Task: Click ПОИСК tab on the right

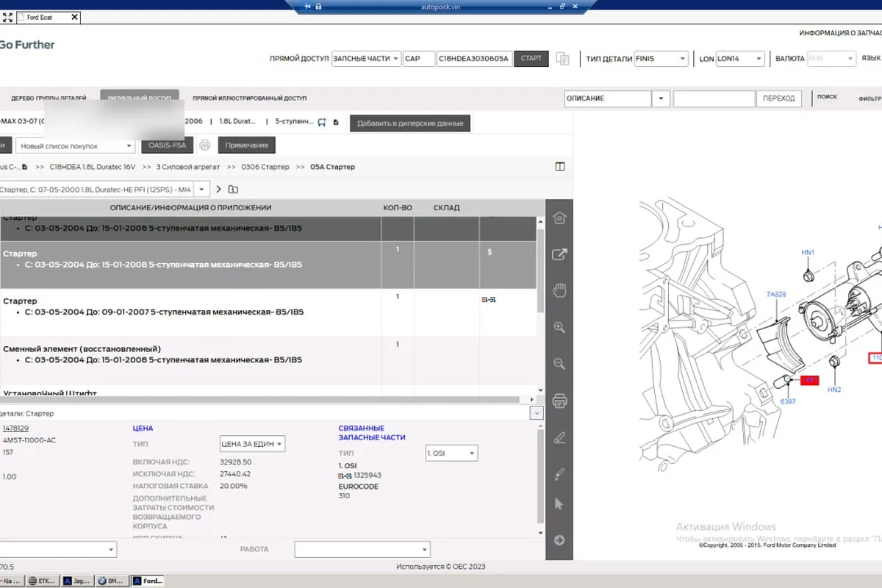Action: 827,97
